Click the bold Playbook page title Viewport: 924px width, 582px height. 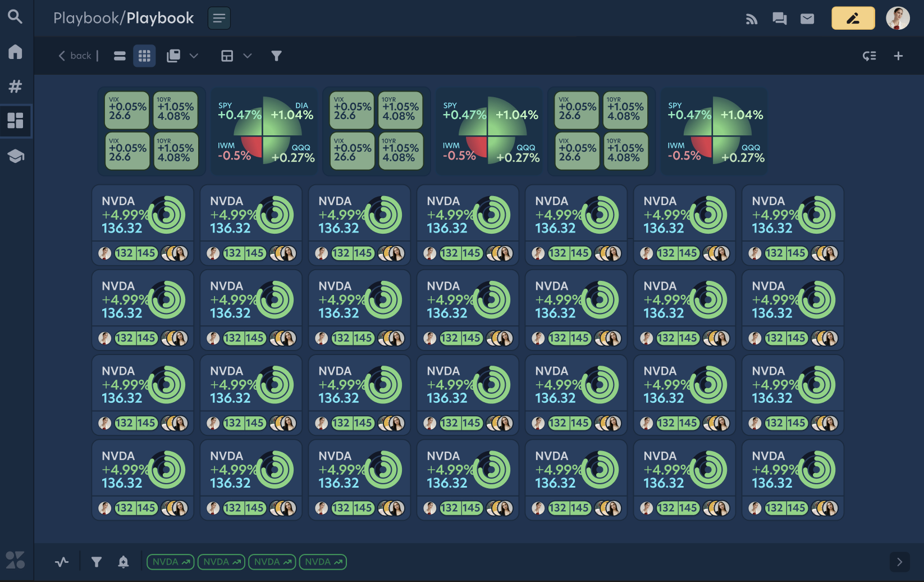pos(160,18)
